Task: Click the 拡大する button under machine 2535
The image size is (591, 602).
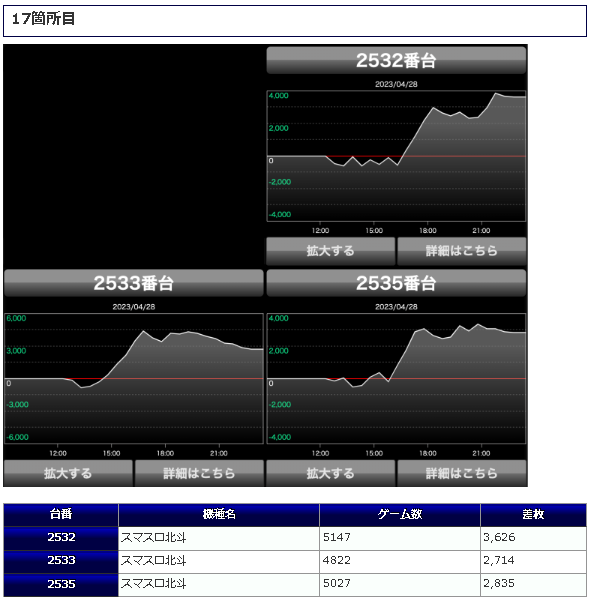Action: click(x=331, y=473)
